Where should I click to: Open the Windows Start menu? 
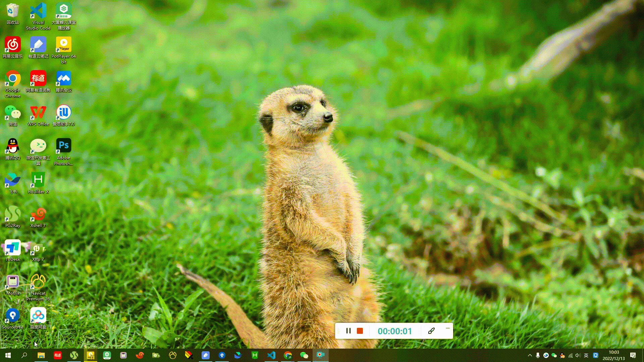click(8, 355)
